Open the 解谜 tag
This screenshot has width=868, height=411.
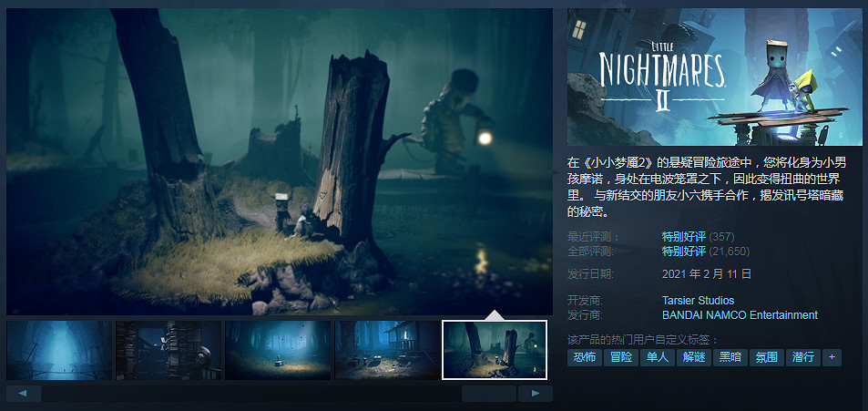pyautogui.click(x=694, y=357)
